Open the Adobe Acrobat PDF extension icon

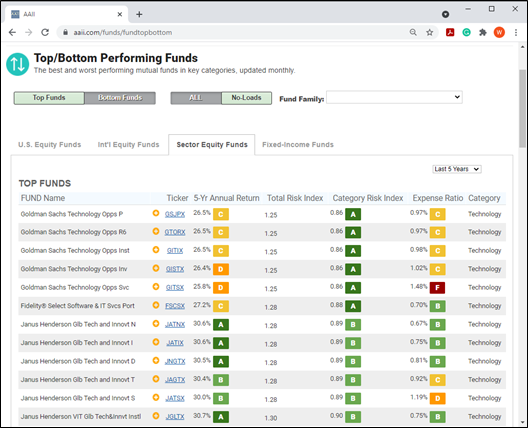pyautogui.click(x=450, y=32)
